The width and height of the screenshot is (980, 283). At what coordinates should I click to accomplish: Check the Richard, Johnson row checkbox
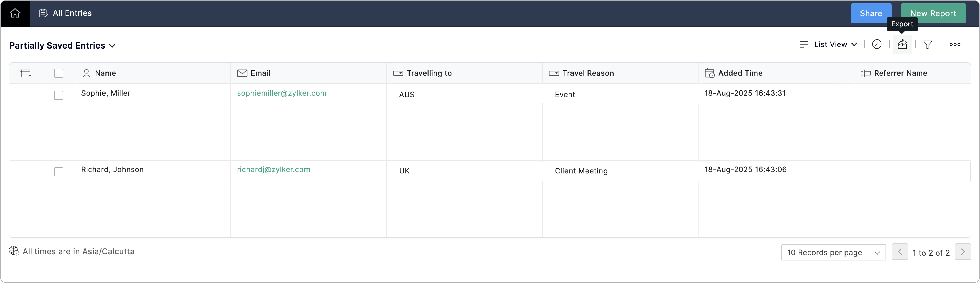(59, 172)
